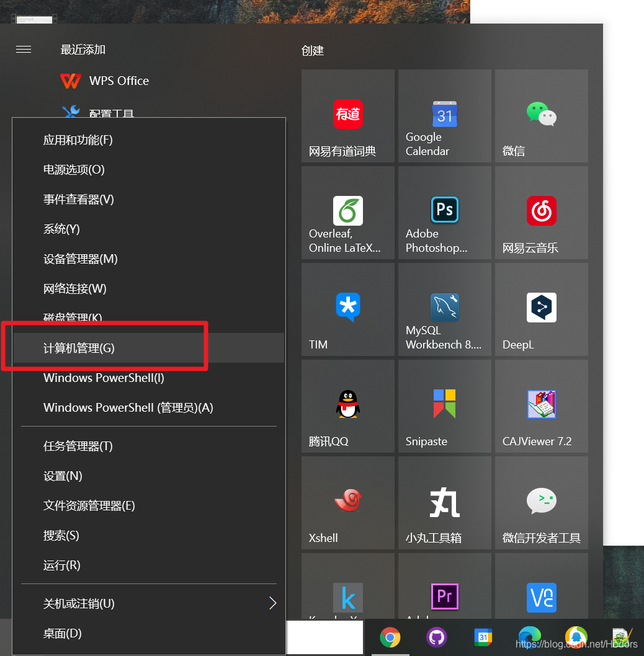The height and width of the screenshot is (656, 644).
Task: Select 应用和功能(F) in context menu
Action: [149, 140]
